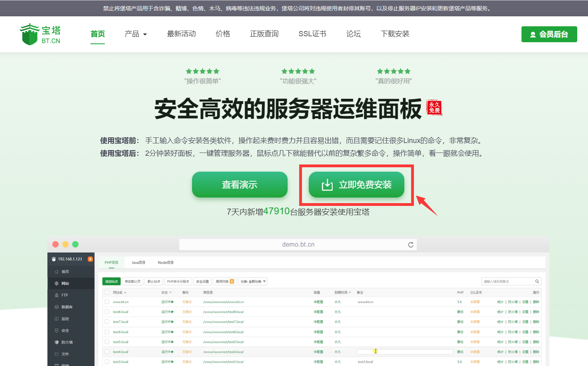Open 价格 in the top navigation
588x366 pixels.
click(x=223, y=34)
